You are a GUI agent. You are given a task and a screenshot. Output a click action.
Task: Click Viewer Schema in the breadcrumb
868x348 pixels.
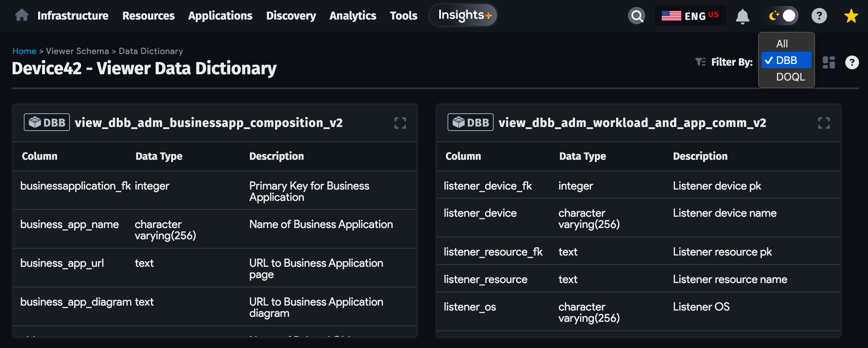(x=77, y=51)
